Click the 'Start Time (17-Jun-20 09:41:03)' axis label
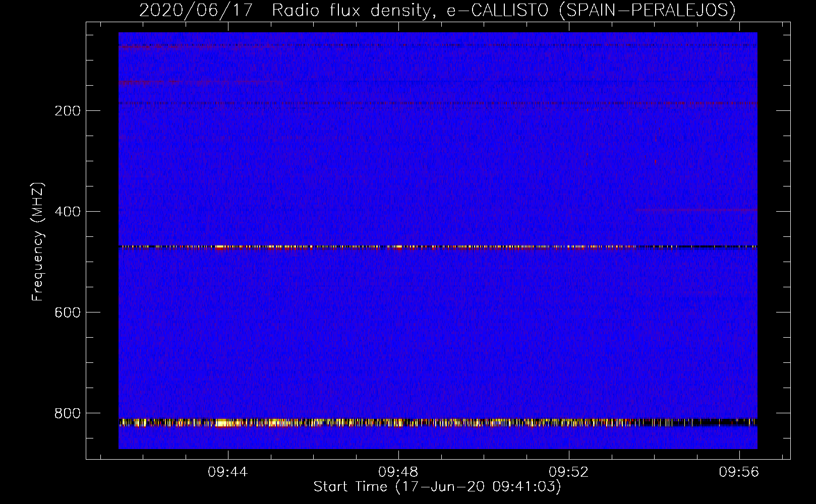Image resolution: width=816 pixels, height=504 pixels. [437, 487]
